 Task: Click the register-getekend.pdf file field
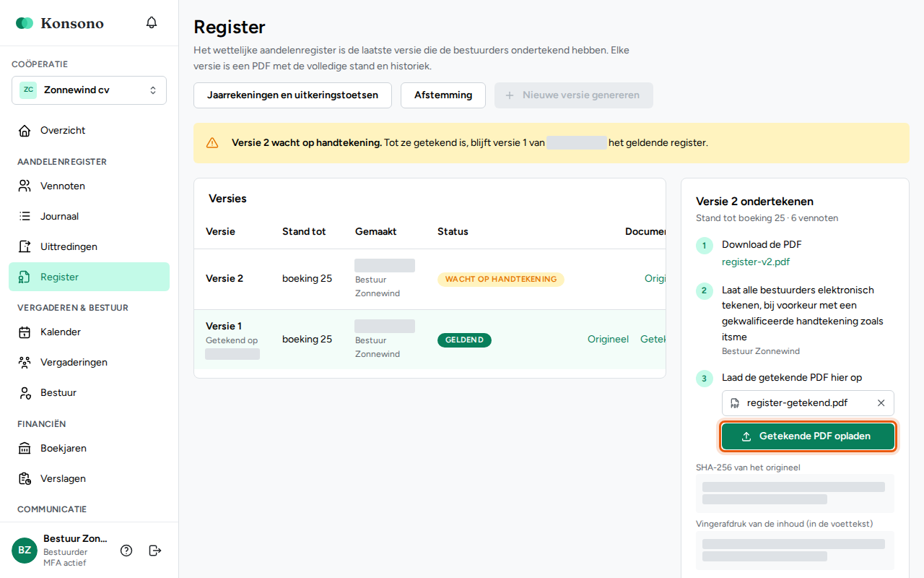tap(808, 403)
